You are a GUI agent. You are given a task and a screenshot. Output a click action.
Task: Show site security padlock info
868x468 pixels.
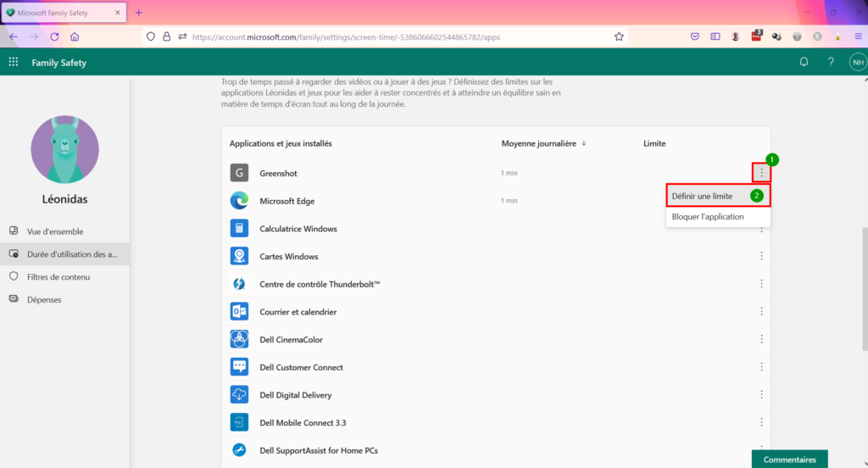point(167,36)
